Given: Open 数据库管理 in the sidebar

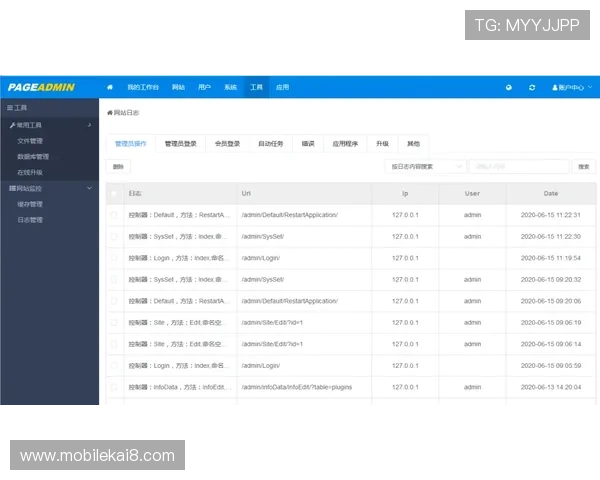Looking at the screenshot, I should [x=33, y=157].
